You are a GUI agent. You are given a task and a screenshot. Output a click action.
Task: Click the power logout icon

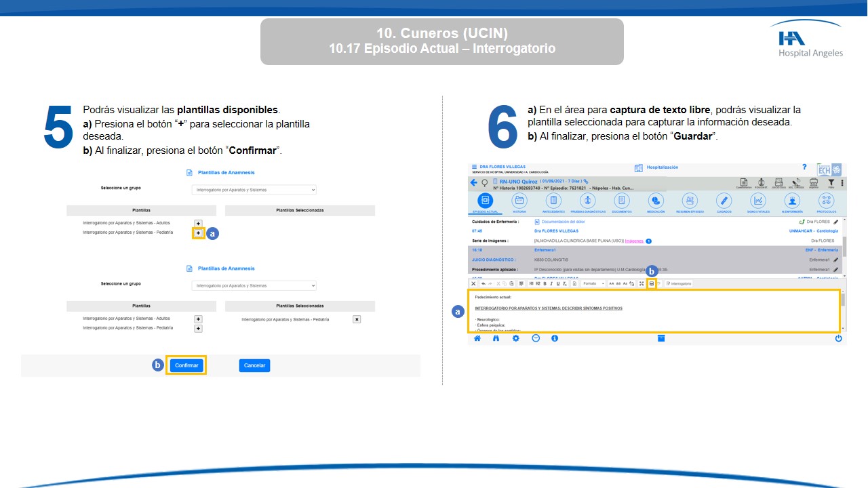click(x=838, y=338)
